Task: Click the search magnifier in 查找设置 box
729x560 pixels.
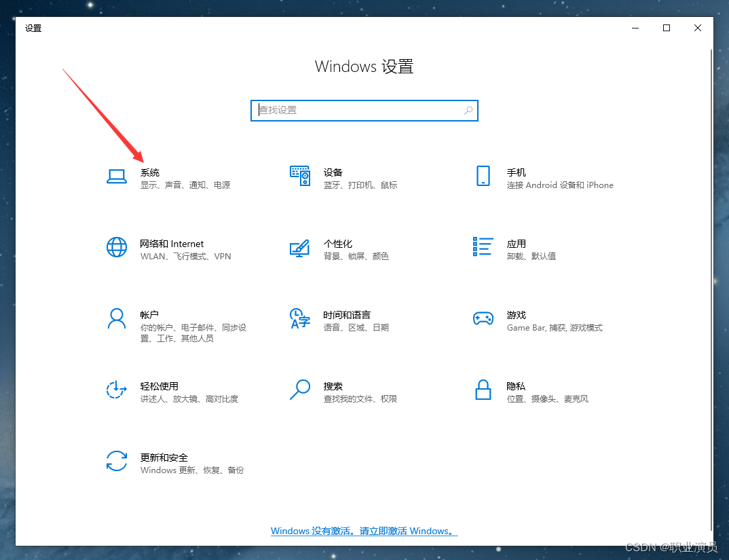Action: click(x=468, y=110)
